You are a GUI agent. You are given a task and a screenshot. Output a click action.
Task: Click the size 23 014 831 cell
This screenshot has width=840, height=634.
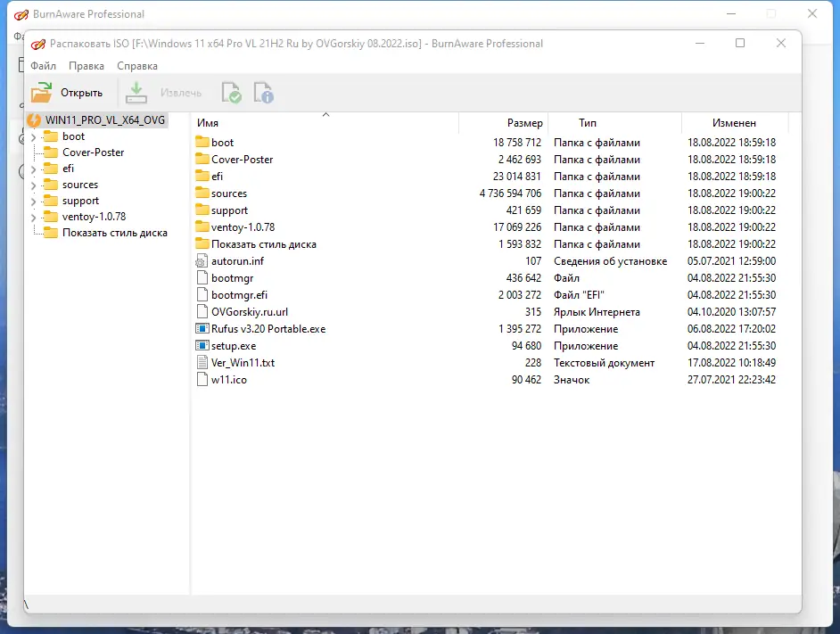click(x=517, y=176)
